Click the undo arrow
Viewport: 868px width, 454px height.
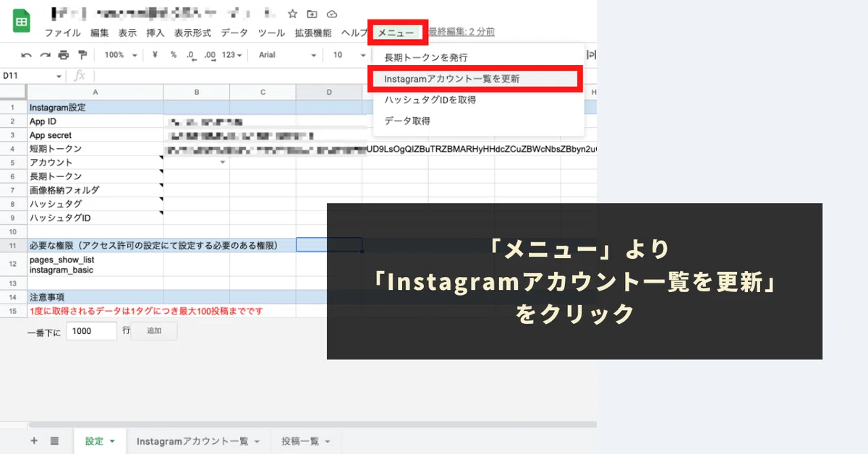[x=27, y=55]
